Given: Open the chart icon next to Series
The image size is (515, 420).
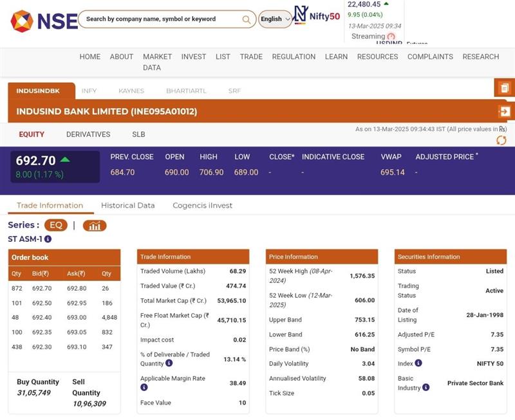Looking at the screenshot, I should [95, 226].
